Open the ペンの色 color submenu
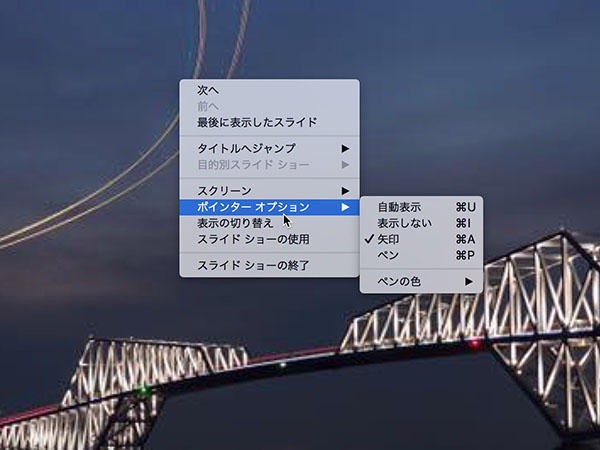 tap(421, 282)
